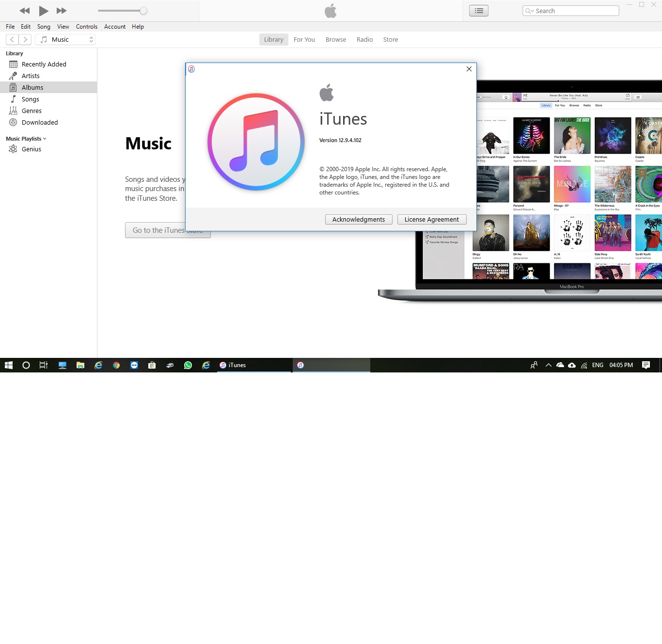This screenshot has width=662, height=644.
Task: Open the Account menu
Action: click(x=115, y=27)
